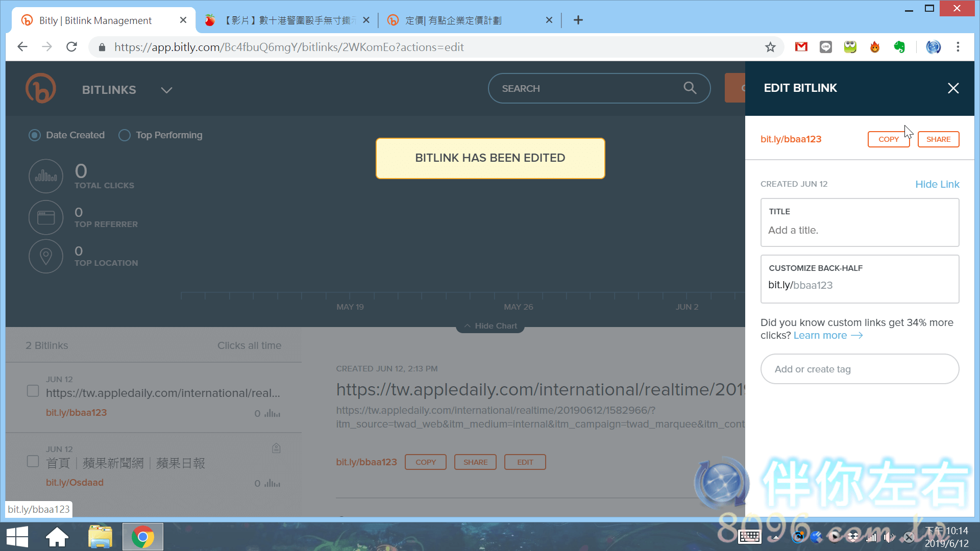Open a new browser tab
The image size is (980, 551).
578,20
